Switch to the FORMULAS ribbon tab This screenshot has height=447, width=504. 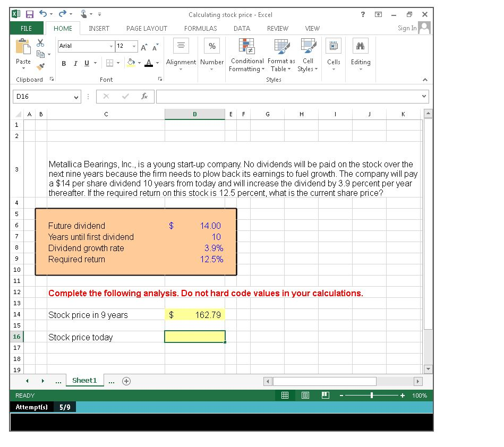200,29
